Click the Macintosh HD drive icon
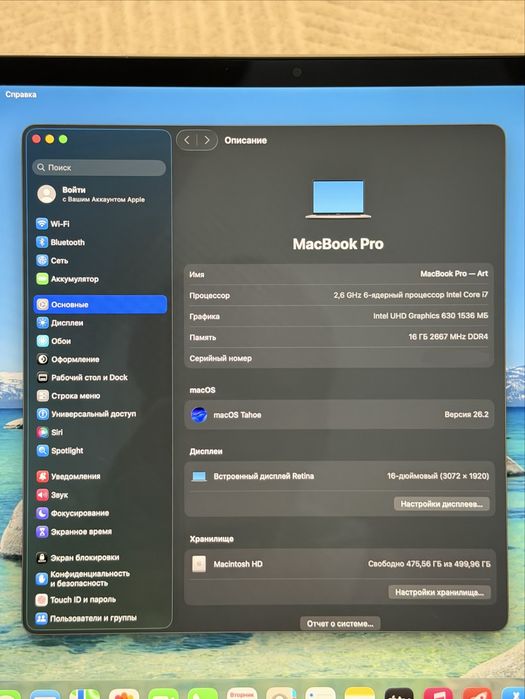This screenshot has height=699, width=525. click(199, 564)
